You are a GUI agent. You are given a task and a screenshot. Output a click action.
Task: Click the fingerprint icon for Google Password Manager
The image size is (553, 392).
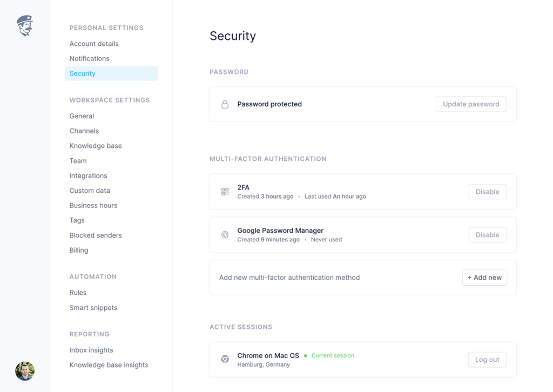[225, 235]
